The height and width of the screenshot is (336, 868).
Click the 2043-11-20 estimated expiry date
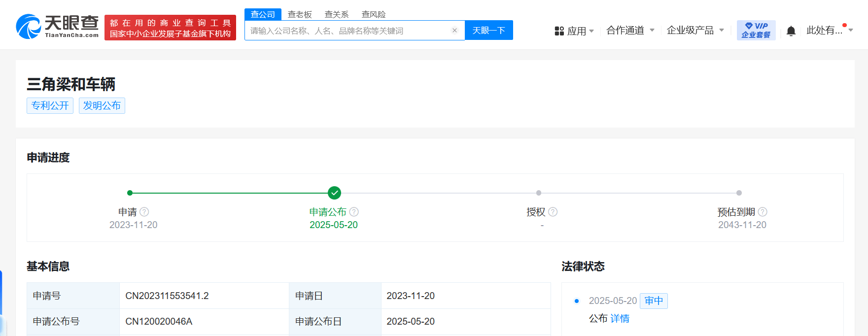click(x=742, y=225)
